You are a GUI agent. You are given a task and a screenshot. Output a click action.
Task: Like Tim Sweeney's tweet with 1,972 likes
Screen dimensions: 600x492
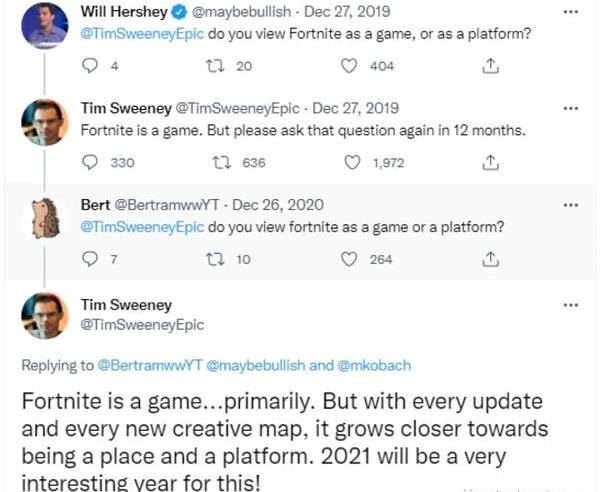tap(349, 163)
